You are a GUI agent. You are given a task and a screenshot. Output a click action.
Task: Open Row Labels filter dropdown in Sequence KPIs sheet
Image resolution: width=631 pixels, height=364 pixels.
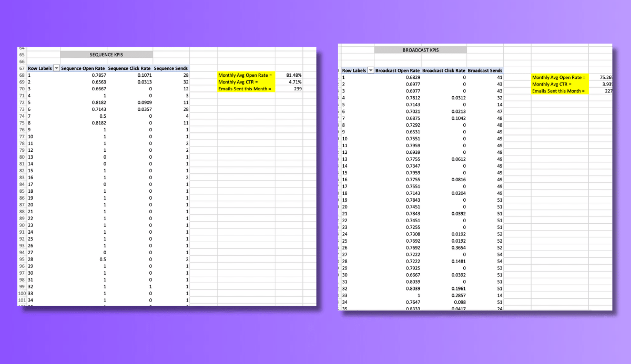(57, 68)
